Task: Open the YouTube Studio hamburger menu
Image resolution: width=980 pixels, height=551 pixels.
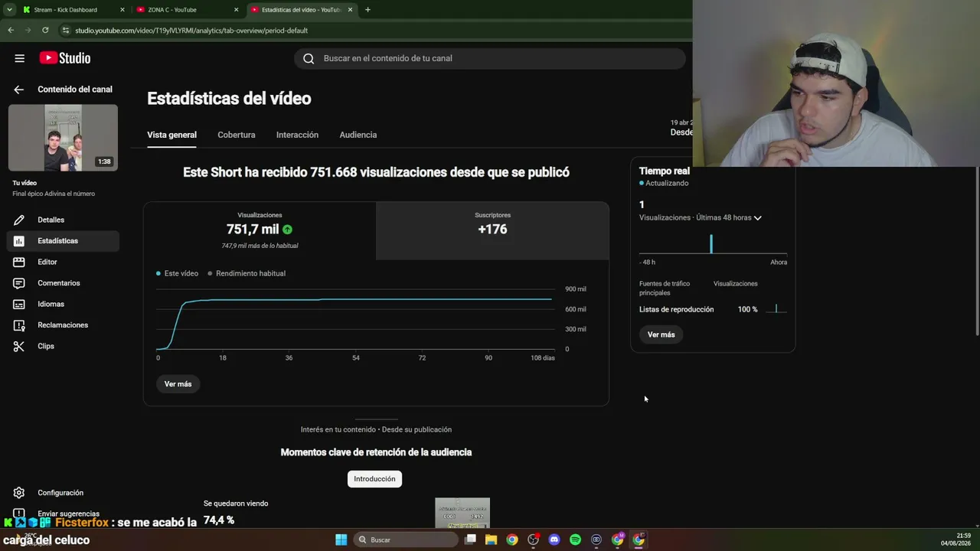Action: 19,58
